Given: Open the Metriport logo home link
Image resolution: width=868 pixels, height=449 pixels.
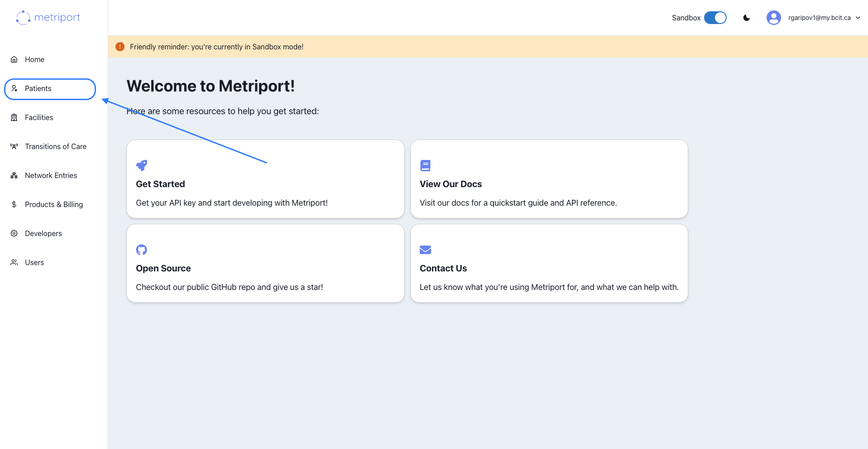Looking at the screenshot, I should pyautogui.click(x=48, y=17).
